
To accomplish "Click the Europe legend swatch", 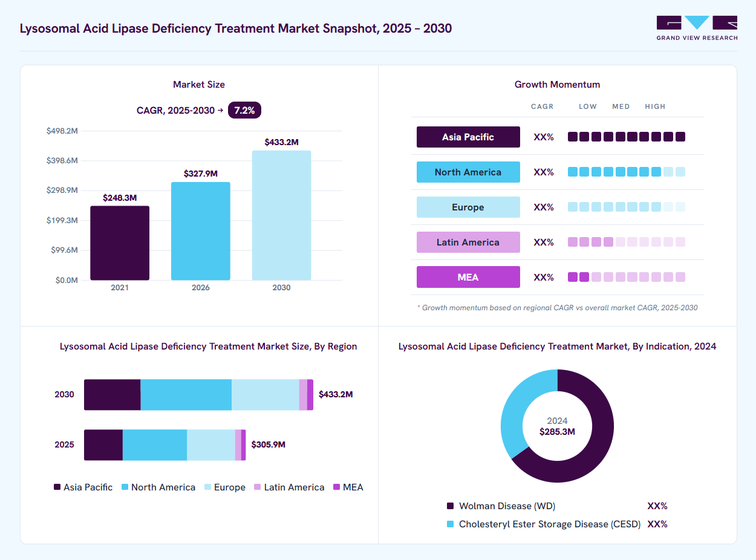I will (208, 487).
